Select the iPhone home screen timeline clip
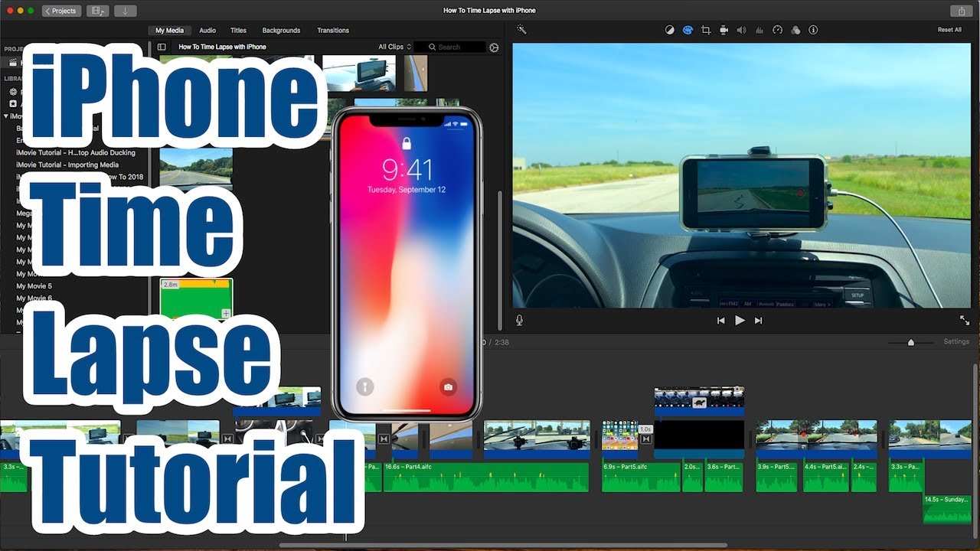 (619, 439)
